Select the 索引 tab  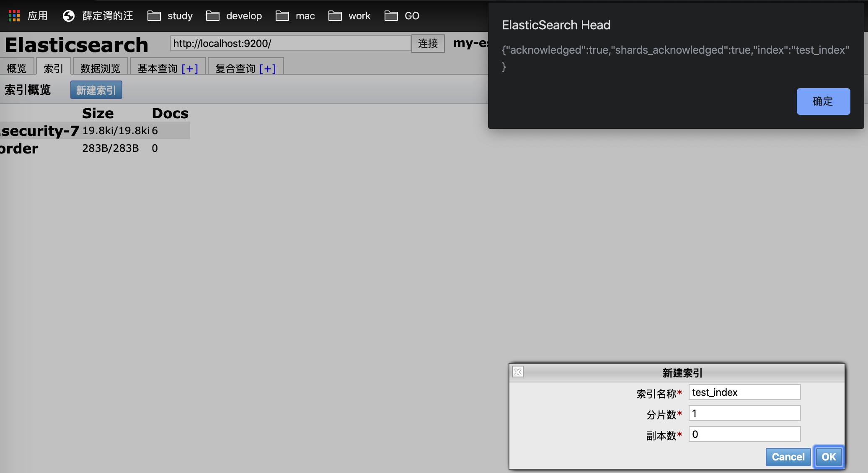pos(53,68)
